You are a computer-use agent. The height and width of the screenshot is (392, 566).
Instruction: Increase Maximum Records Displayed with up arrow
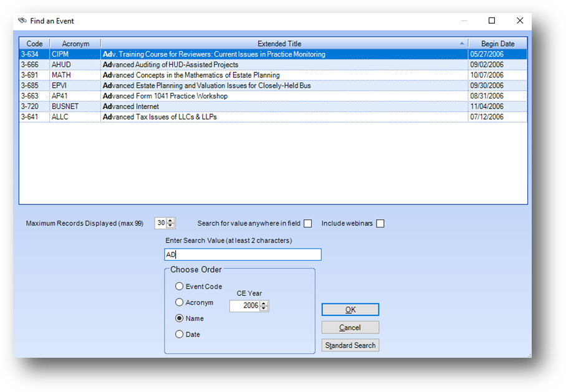(170, 221)
